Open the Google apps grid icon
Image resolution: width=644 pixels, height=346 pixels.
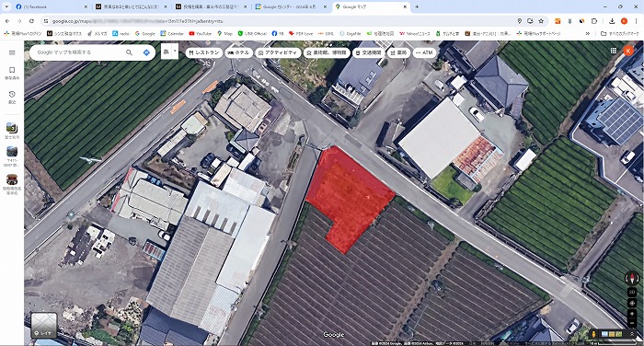click(614, 51)
